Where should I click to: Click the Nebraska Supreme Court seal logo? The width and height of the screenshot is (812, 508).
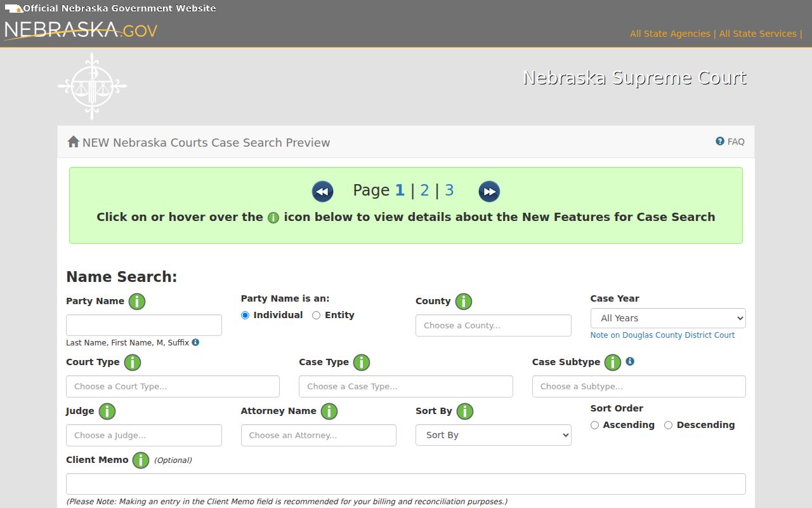pyautogui.click(x=92, y=86)
